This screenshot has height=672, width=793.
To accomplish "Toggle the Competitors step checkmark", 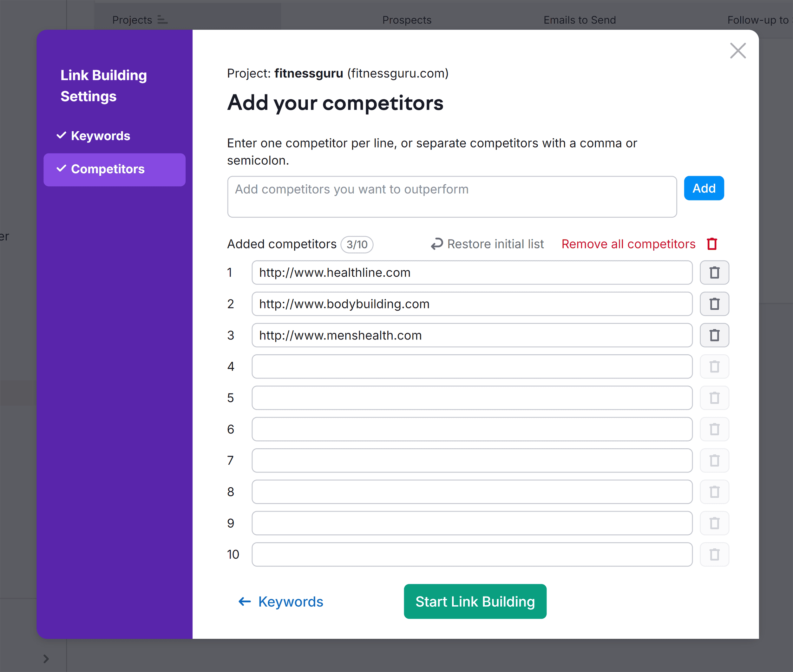I will point(62,169).
